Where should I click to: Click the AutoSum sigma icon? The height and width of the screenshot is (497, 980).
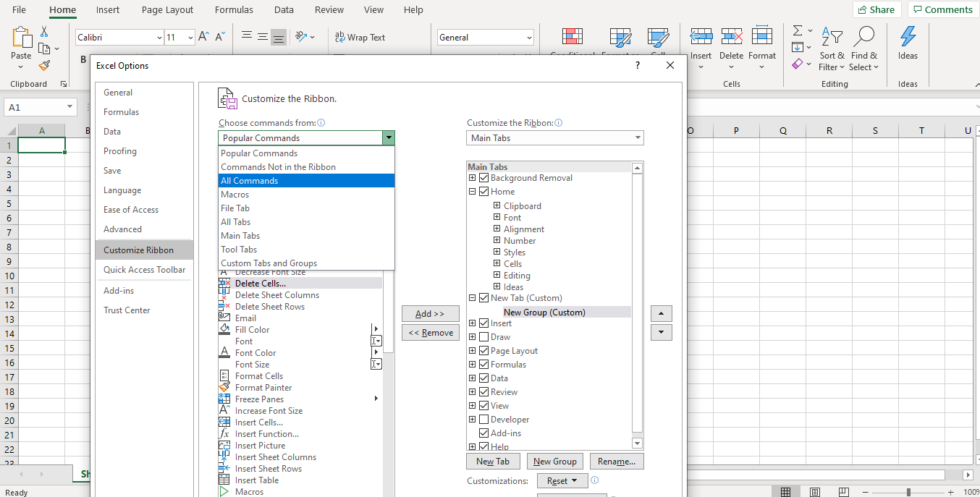pos(798,31)
